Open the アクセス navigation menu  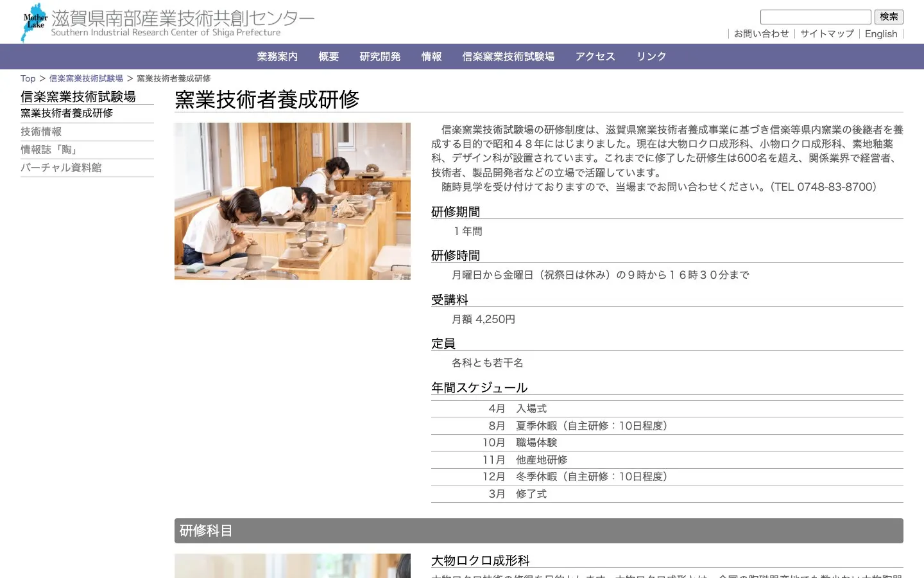coord(595,57)
